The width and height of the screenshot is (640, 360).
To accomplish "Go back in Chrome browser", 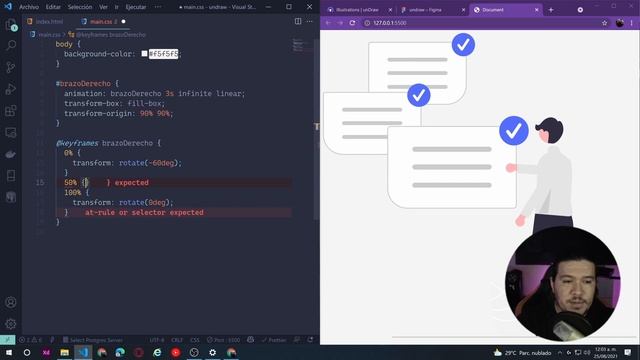I will point(329,23).
